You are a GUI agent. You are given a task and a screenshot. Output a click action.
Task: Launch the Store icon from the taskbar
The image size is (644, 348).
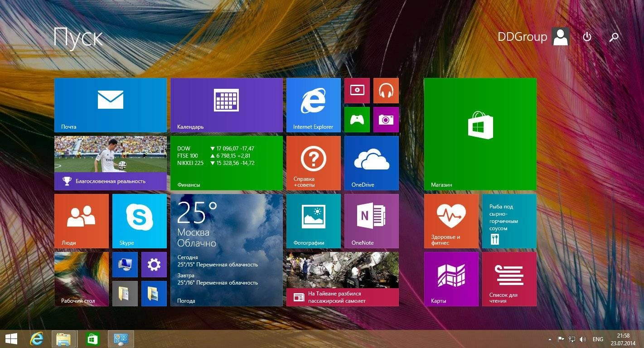pyautogui.click(x=92, y=338)
